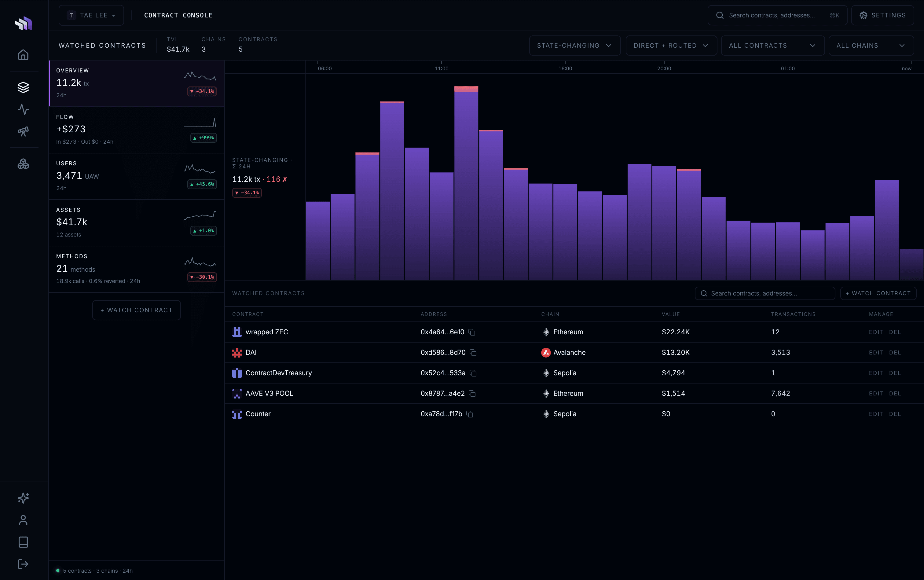
Task: Open the STATE-CHANGING filter dropdown
Action: pyautogui.click(x=574, y=46)
